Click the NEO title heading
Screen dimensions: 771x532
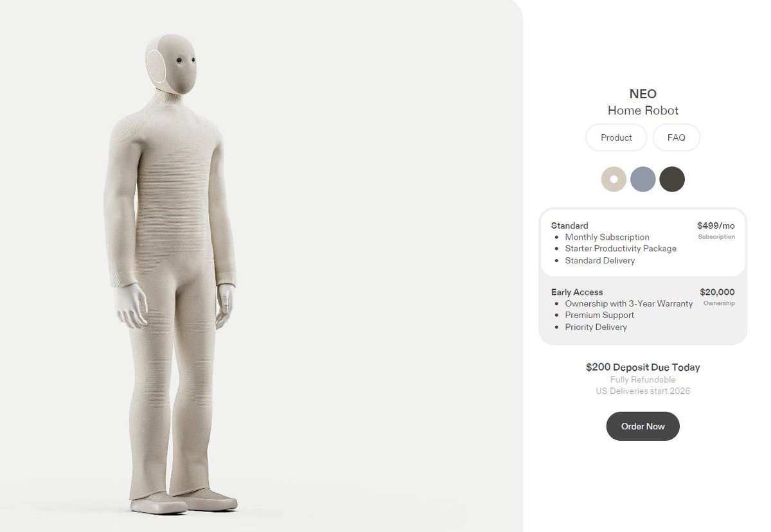pyautogui.click(x=642, y=94)
